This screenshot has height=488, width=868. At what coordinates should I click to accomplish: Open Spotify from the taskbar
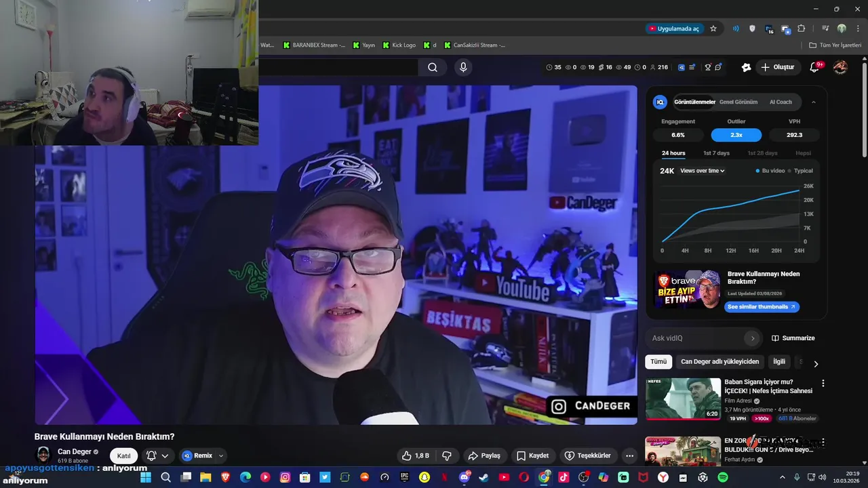pos(723,477)
